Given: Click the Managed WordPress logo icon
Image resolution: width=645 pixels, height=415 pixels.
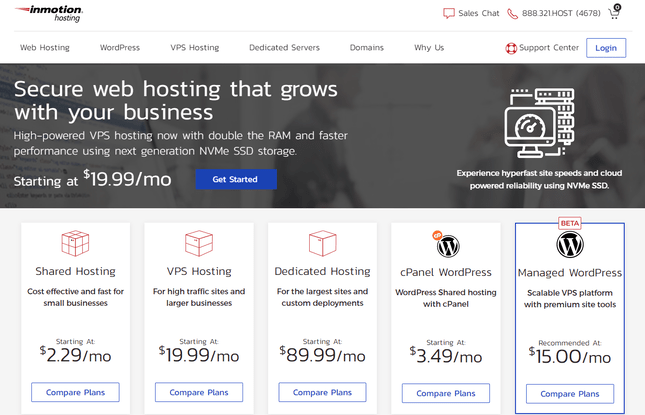Looking at the screenshot, I should coord(570,244).
